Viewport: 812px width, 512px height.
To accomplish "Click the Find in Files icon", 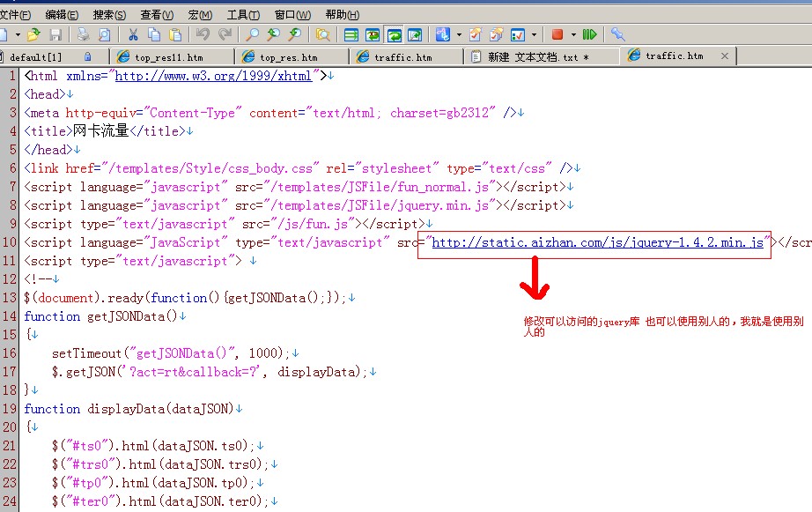I will (322, 35).
